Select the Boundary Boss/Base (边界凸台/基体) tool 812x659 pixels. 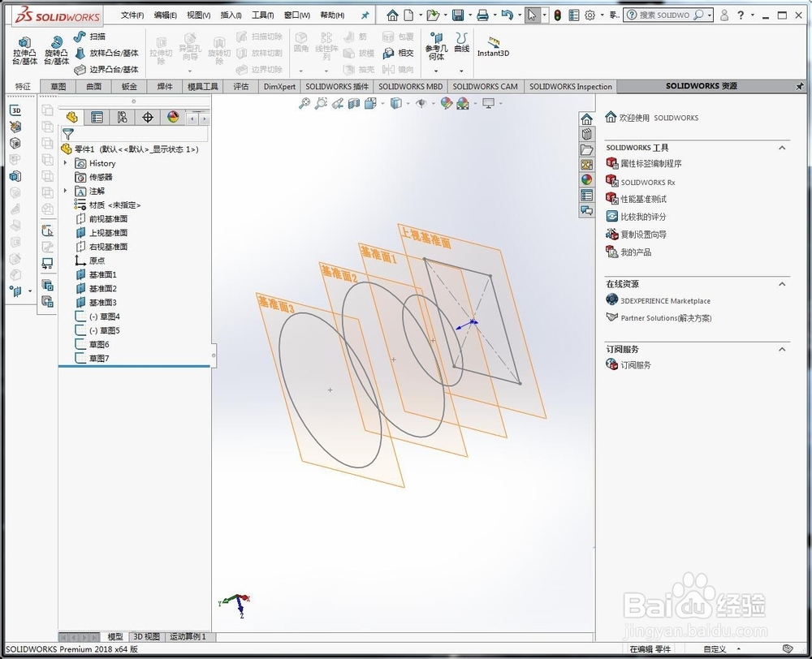pyautogui.click(x=106, y=69)
